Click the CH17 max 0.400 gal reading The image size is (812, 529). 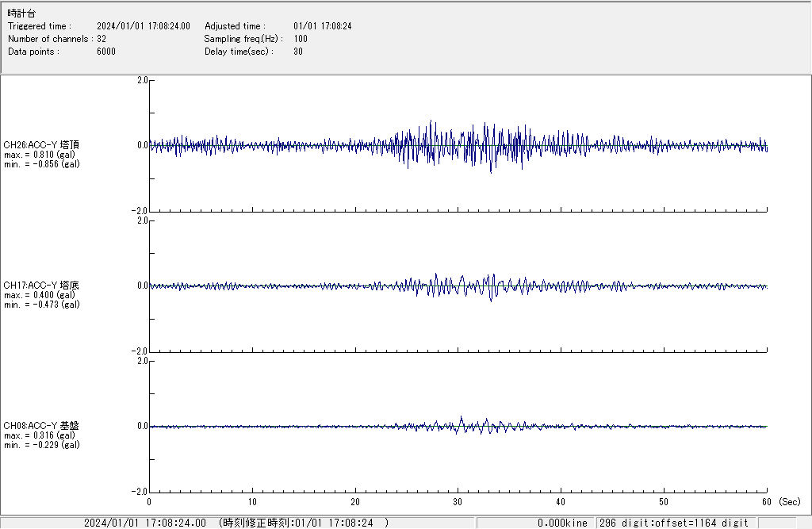(x=40, y=294)
